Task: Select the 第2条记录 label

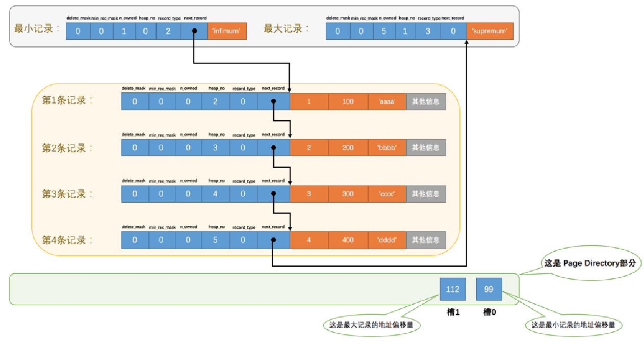Action: [68, 148]
